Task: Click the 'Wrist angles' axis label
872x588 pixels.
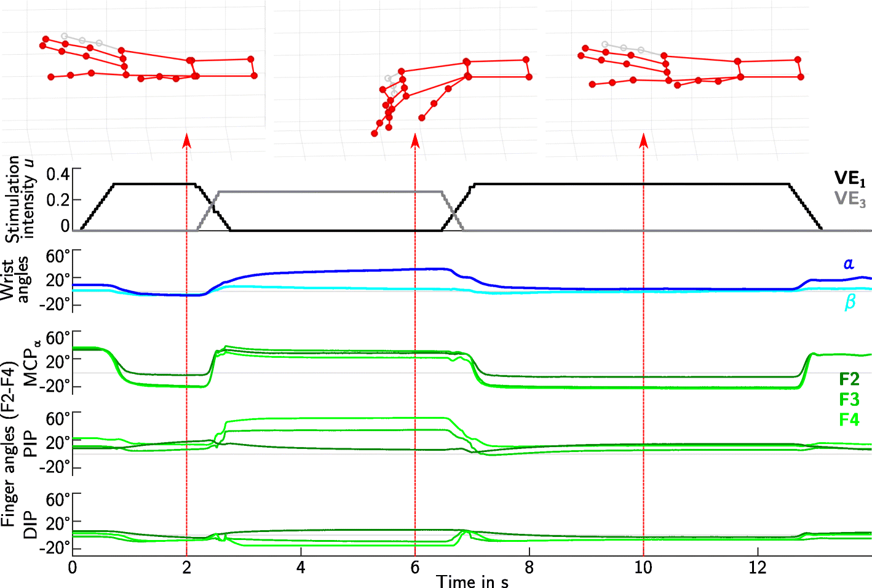Action: pyautogui.click(x=16, y=280)
